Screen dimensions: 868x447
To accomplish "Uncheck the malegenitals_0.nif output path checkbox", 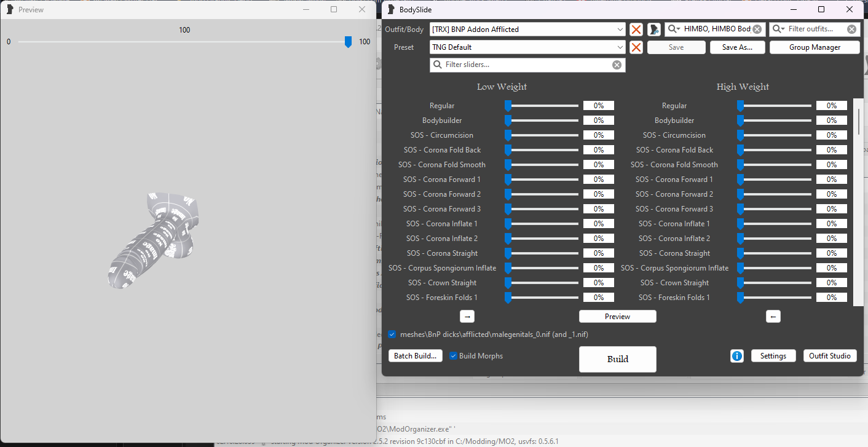I will pos(392,334).
